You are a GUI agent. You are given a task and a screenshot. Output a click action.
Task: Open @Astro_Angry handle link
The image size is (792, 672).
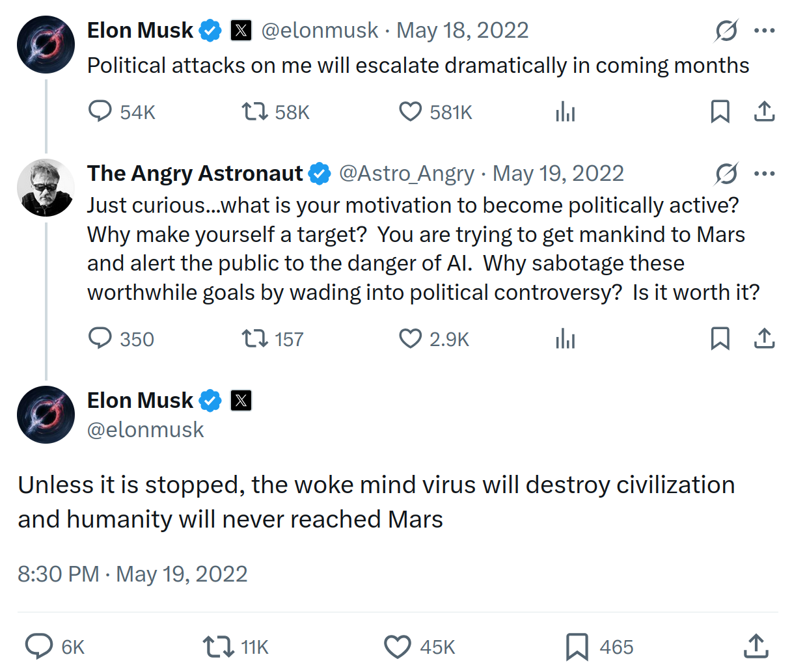407,174
